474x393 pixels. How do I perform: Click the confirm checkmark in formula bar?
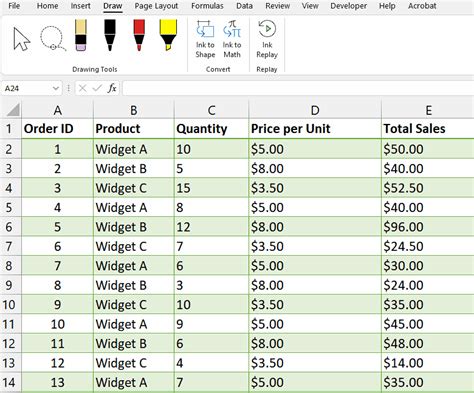point(97,88)
